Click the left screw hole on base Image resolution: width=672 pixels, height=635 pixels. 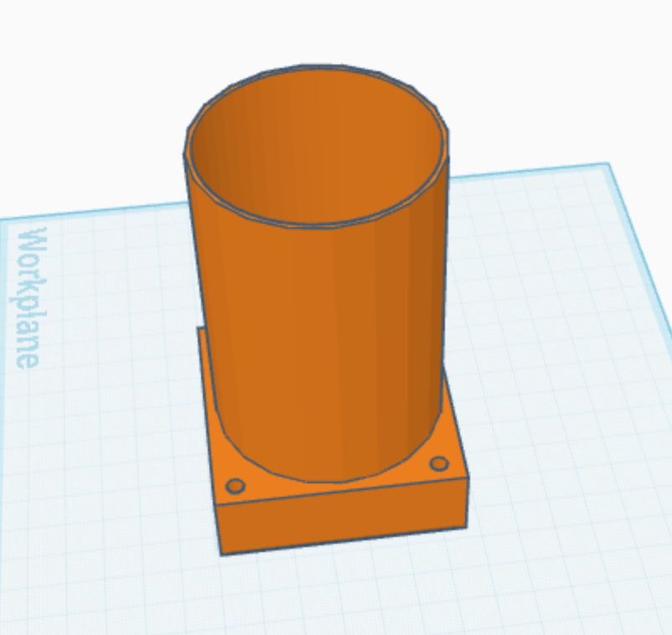coord(235,486)
